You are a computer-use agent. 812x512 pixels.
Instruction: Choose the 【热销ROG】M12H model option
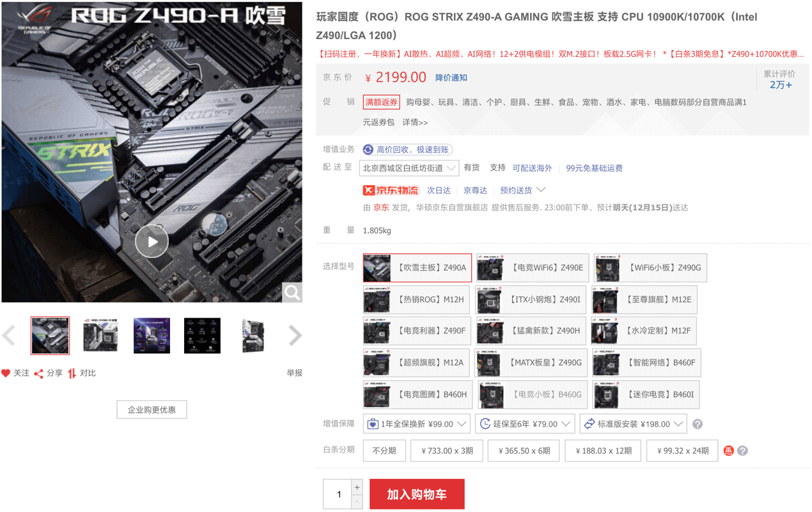[417, 300]
